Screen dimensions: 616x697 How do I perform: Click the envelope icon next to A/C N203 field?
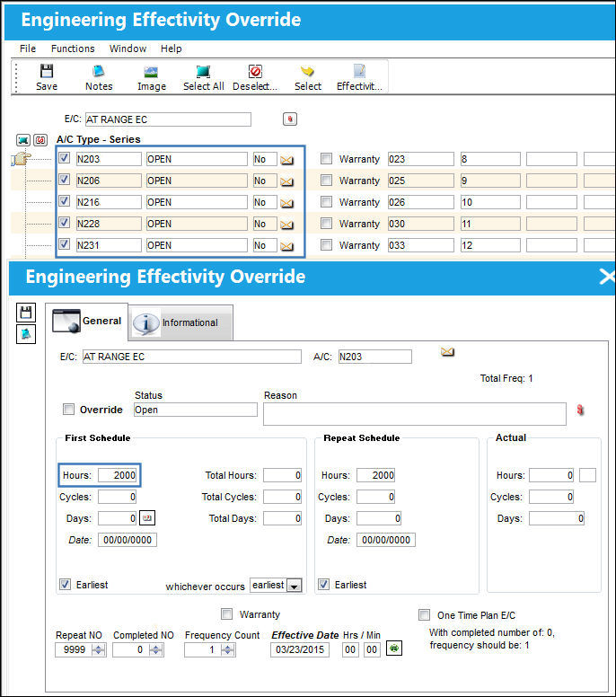pyautogui.click(x=447, y=352)
